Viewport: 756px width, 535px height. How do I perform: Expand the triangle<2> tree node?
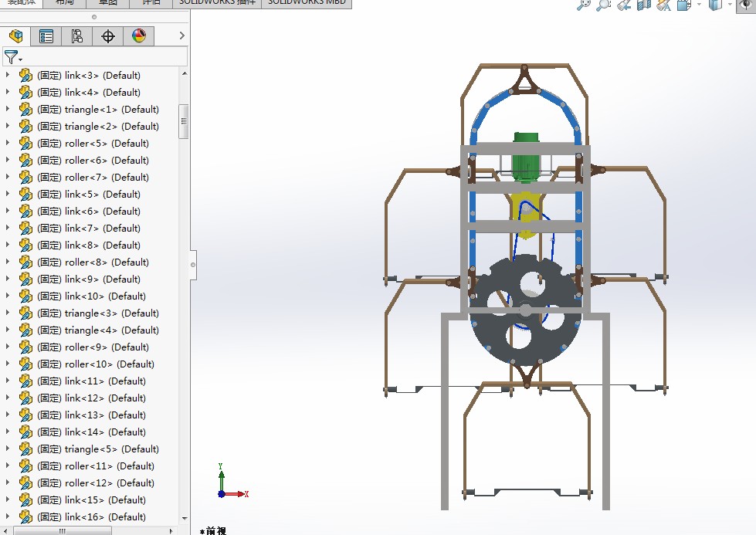tap(8, 125)
